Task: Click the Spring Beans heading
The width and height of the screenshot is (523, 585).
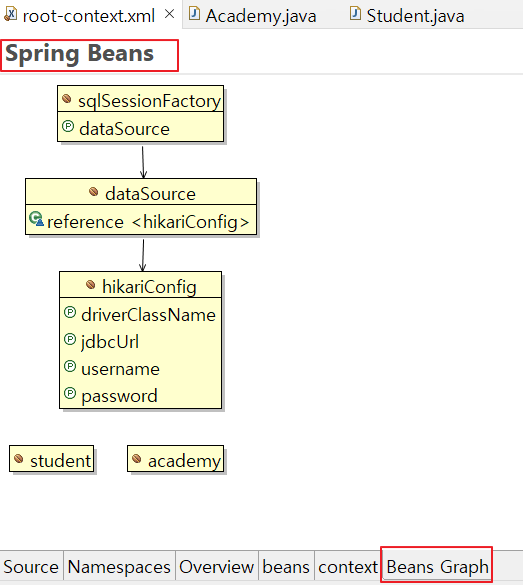Action: pyautogui.click(x=79, y=54)
